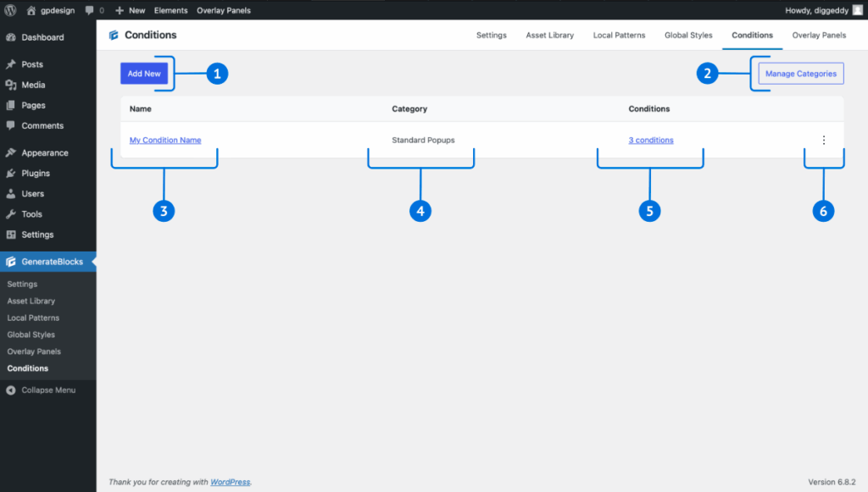Switch to the Asset Library tab
The width and height of the screenshot is (868, 492).
[x=549, y=35]
